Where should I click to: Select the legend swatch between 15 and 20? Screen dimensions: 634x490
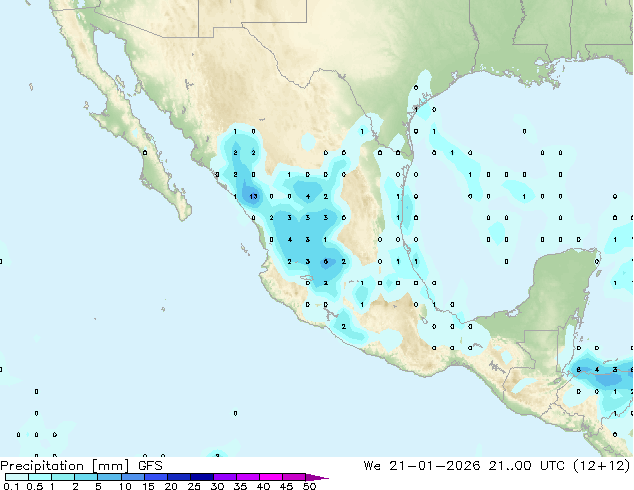pos(155,477)
